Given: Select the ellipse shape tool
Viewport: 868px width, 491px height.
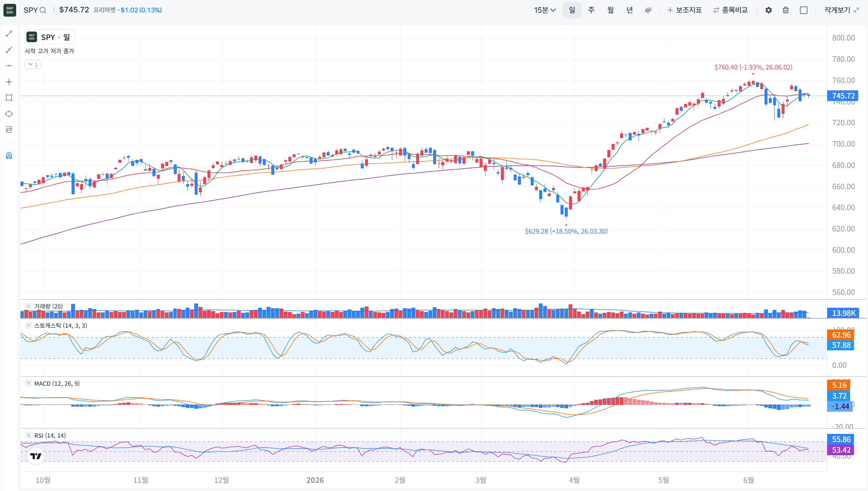Looking at the screenshot, I should (9, 114).
